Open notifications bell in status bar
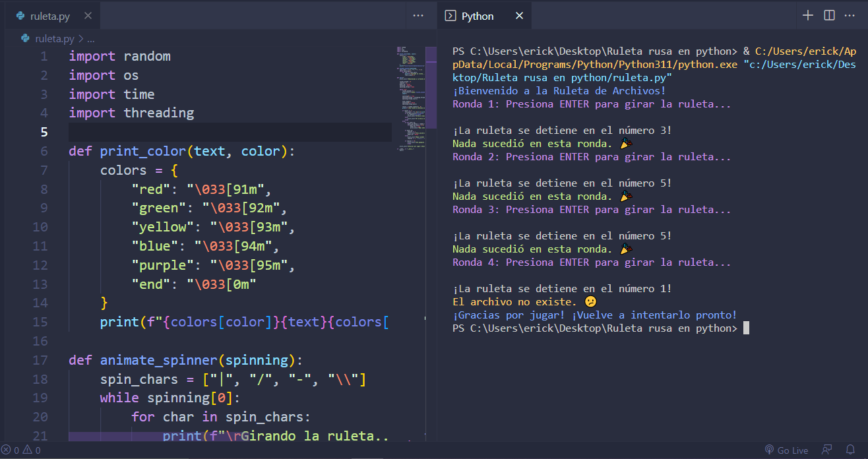Image resolution: width=868 pixels, height=459 pixels. 850,450
